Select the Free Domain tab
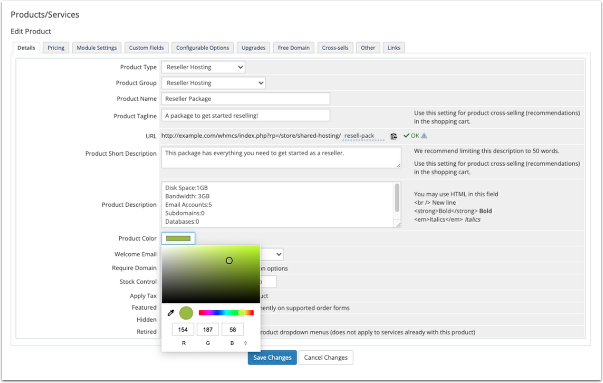This screenshot has height=383, width=603. tap(293, 48)
